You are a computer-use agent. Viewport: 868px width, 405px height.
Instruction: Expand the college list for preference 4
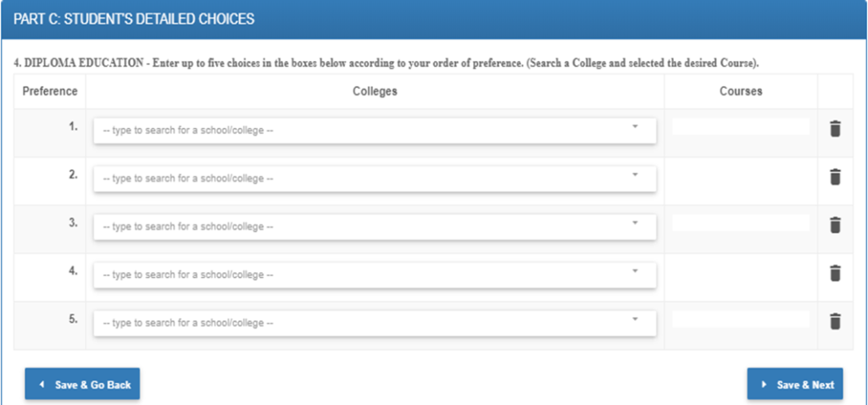[x=374, y=275]
